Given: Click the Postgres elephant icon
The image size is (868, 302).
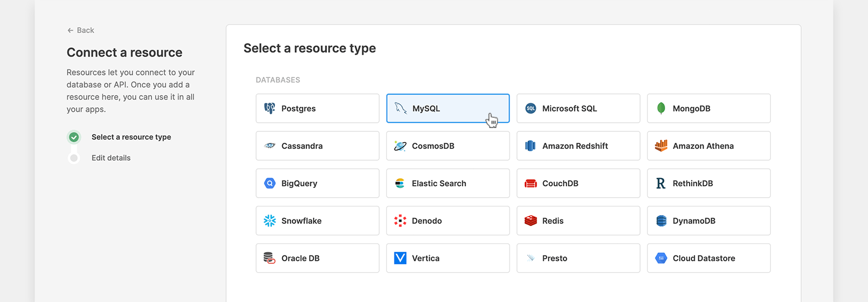Looking at the screenshot, I should [x=270, y=109].
